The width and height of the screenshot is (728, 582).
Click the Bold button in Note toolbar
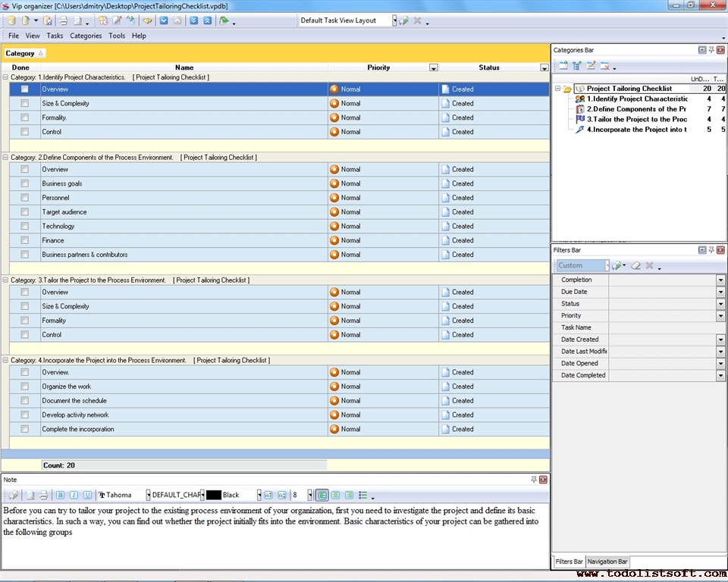61,496
